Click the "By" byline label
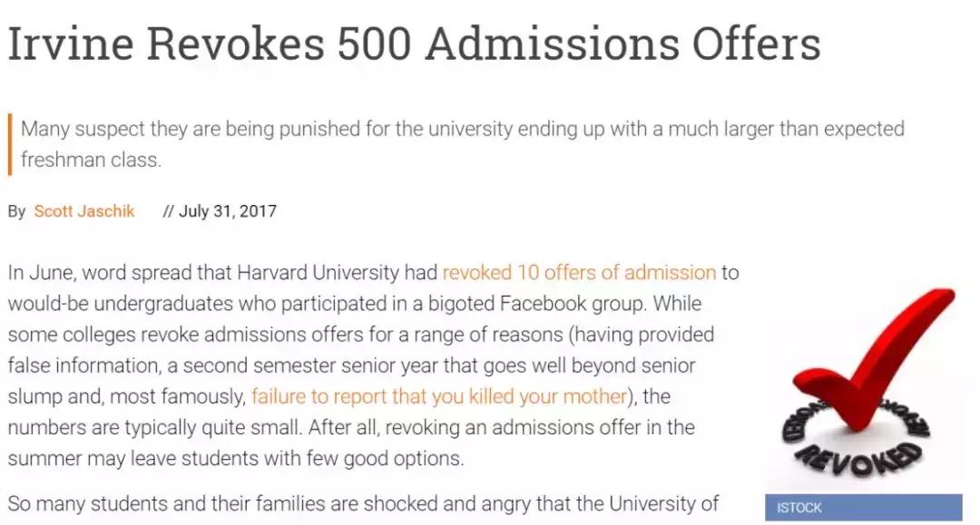Screen dimensions: 980x525 point(17,211)
